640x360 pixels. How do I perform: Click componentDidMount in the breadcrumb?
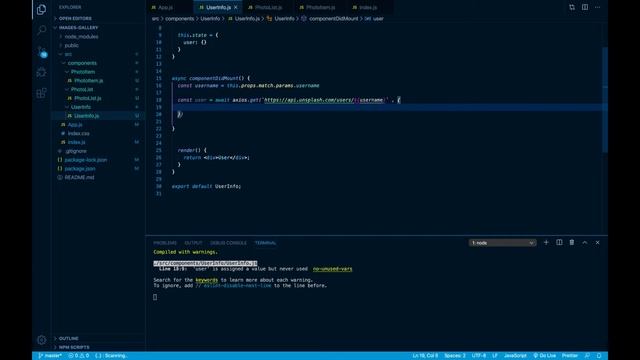pyautogui.click(x=333, y=18)
